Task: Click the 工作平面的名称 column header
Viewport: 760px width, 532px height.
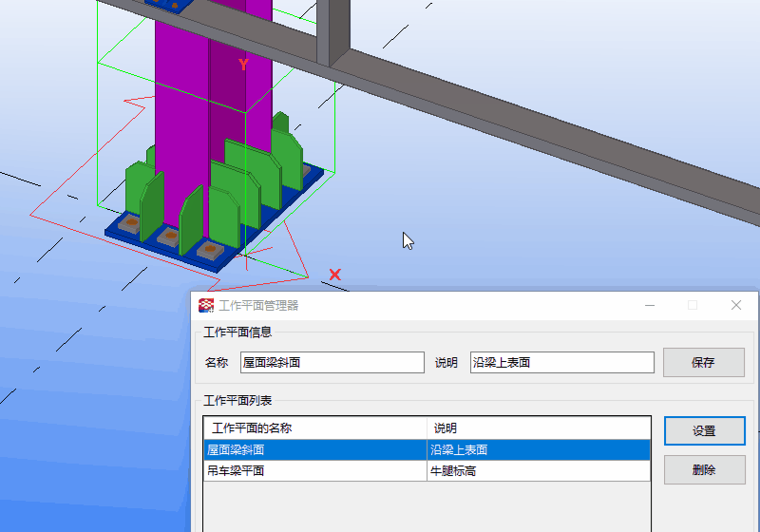Action: (315, 427)
